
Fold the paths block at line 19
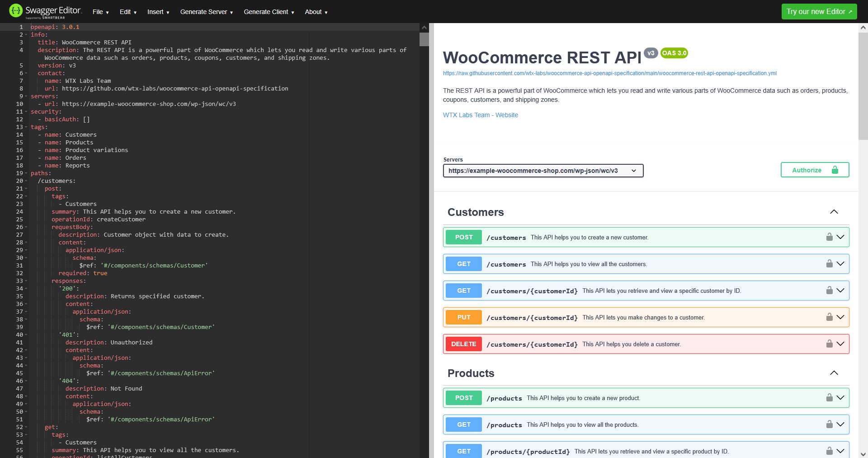coord(26,173)
